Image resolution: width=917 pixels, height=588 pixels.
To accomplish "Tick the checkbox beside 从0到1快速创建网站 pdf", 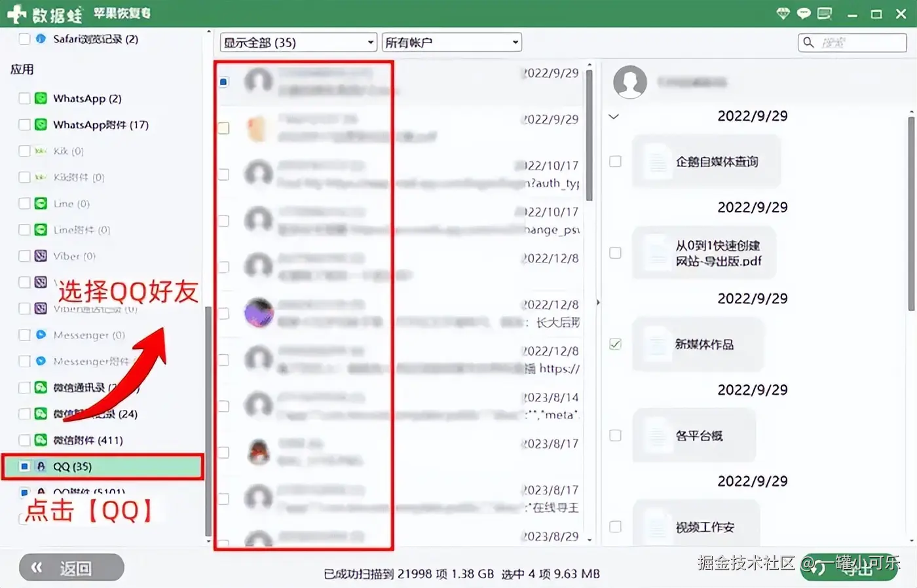I will point(615,253).
